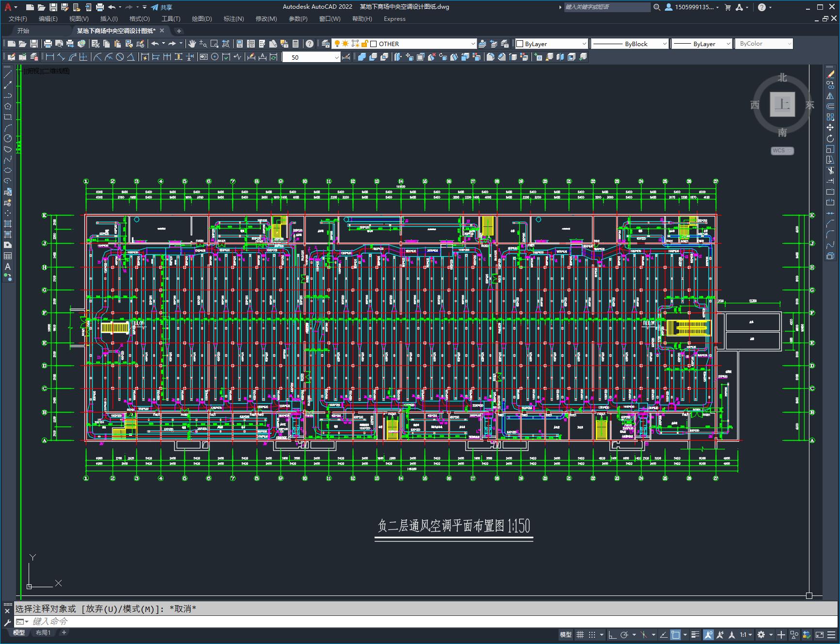Screen dimensions: 840x644
Task: Open the 视图(V) menu
Action: pyautogui.click(x=79, y=19)
